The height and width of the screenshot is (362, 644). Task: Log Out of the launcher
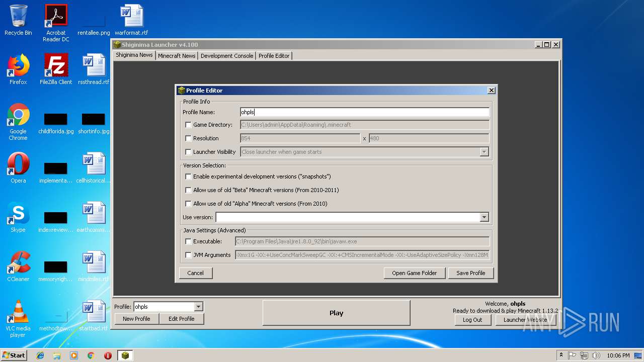[472, 320]
